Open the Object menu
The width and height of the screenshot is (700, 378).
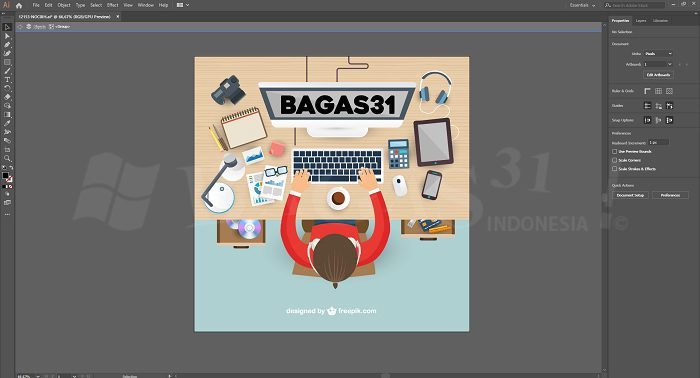point(64,5)
